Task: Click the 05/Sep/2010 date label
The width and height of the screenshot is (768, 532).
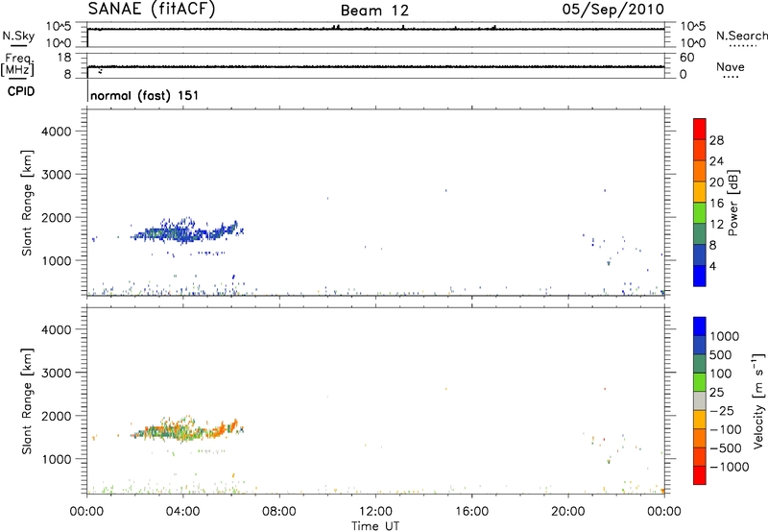Action: point(612,9)
